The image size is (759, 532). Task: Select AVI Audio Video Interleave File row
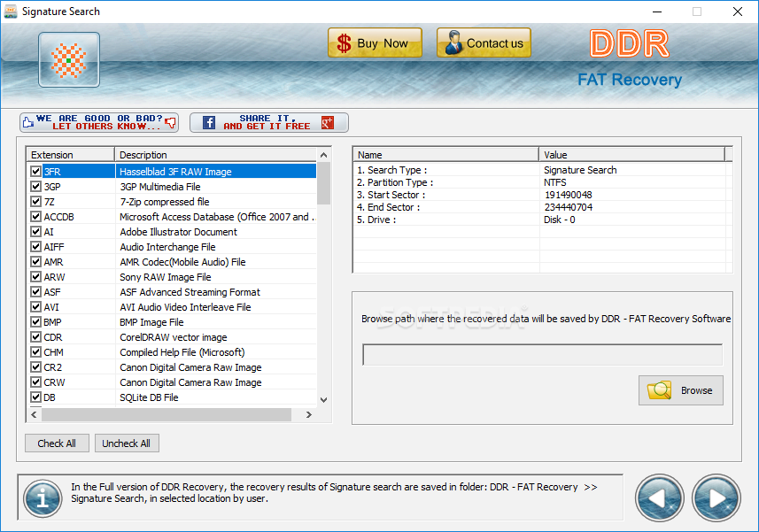pos(172,306)
